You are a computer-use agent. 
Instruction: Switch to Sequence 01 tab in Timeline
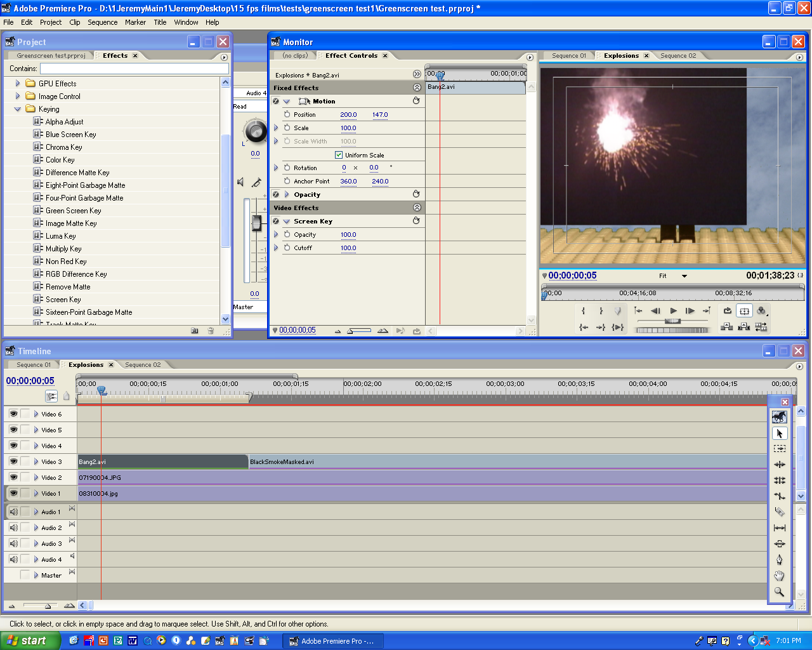point(34,365)
